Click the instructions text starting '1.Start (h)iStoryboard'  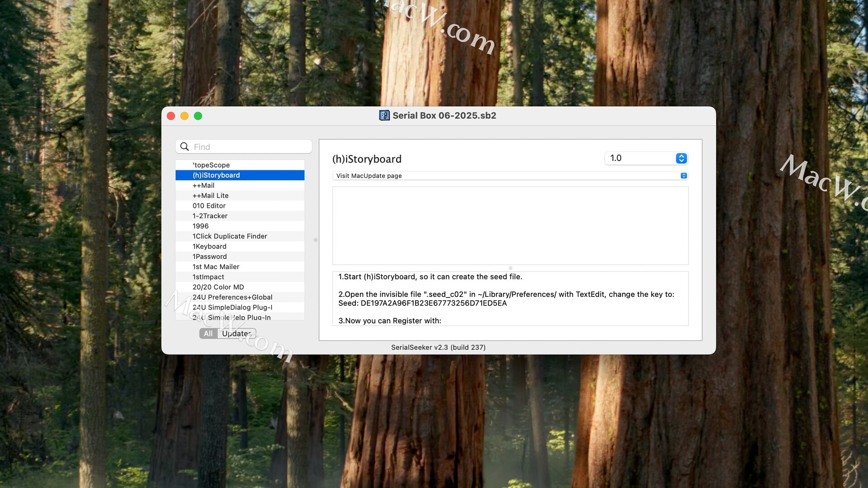tap(430, 277)
